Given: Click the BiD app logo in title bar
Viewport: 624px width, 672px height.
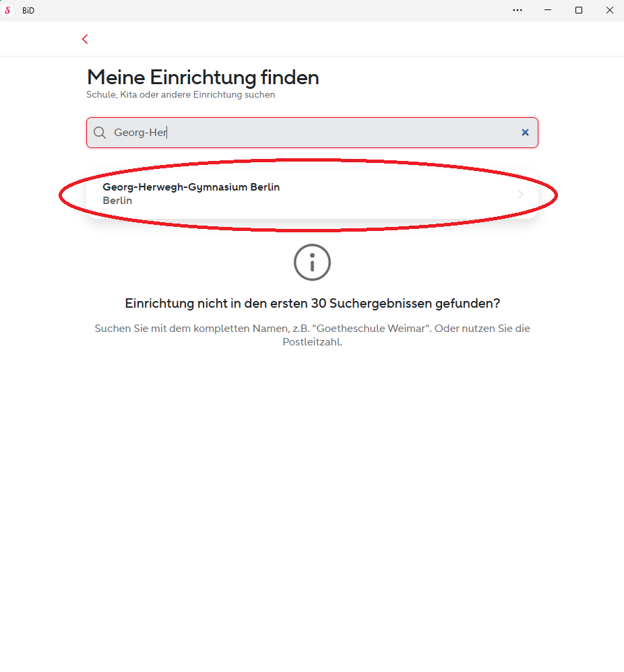Looking at the screenshot, I should (7, 10).
